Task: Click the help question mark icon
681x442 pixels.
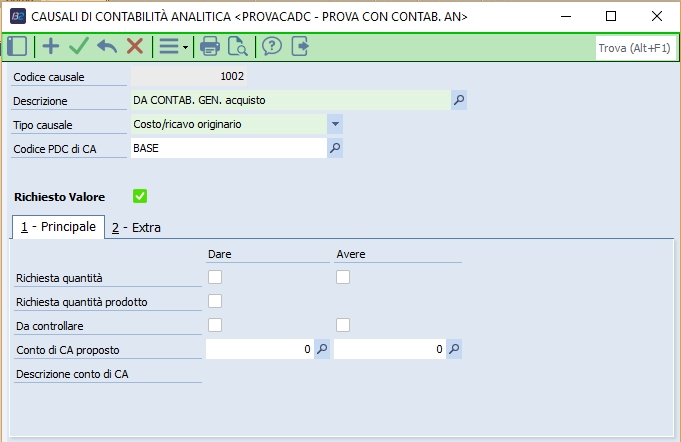Action: tap(272, 46)
